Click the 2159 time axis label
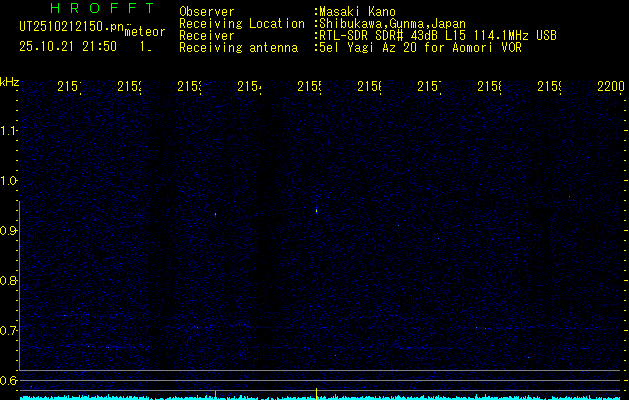This screenshot has width=629, height=400. [549, 86]
